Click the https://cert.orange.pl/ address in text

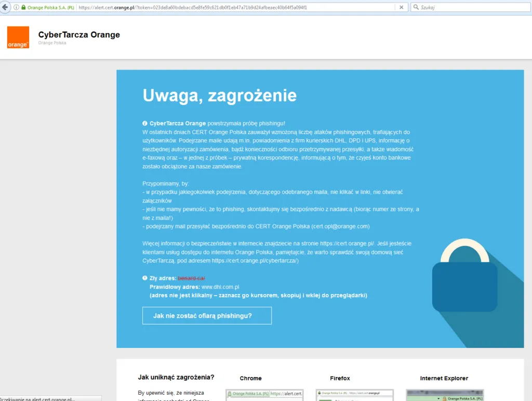[347, 244]
